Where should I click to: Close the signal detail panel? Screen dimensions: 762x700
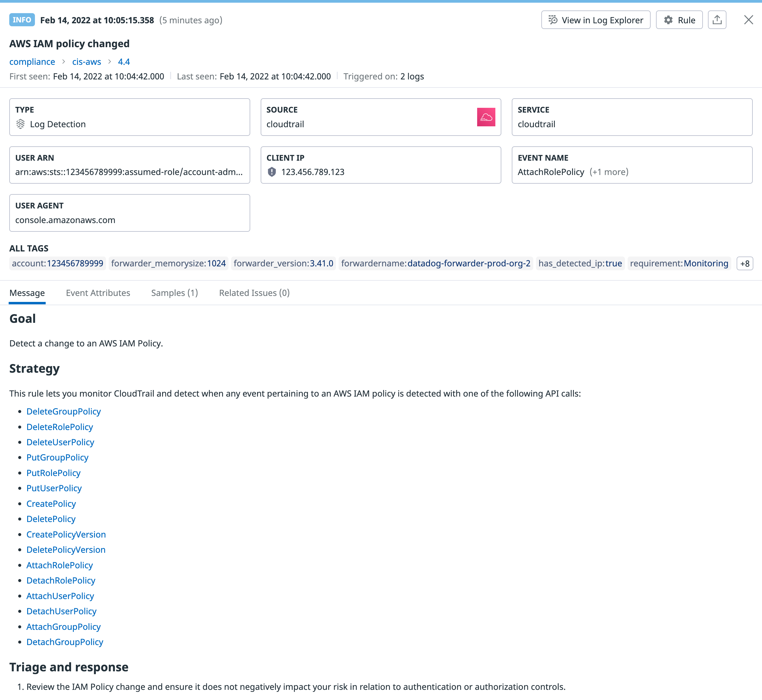(x=748, y=20)
